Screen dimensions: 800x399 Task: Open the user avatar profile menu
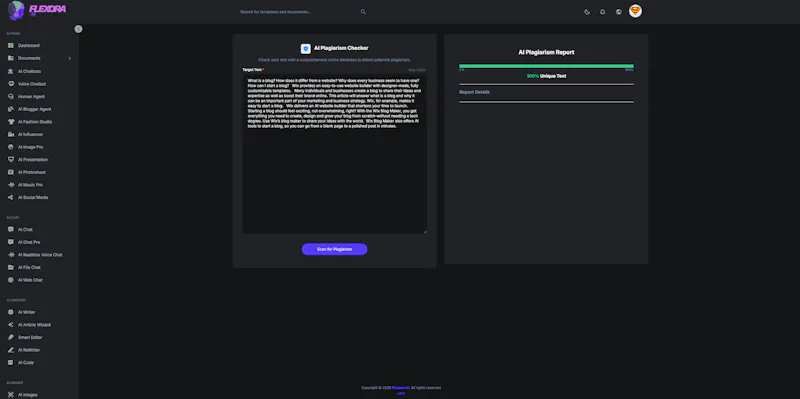635,11
